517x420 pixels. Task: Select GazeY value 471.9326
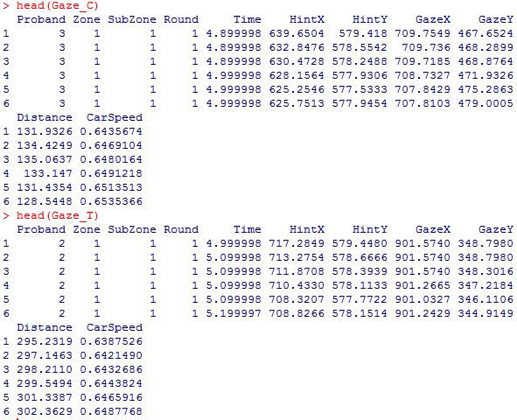click(x=486, y=75)
